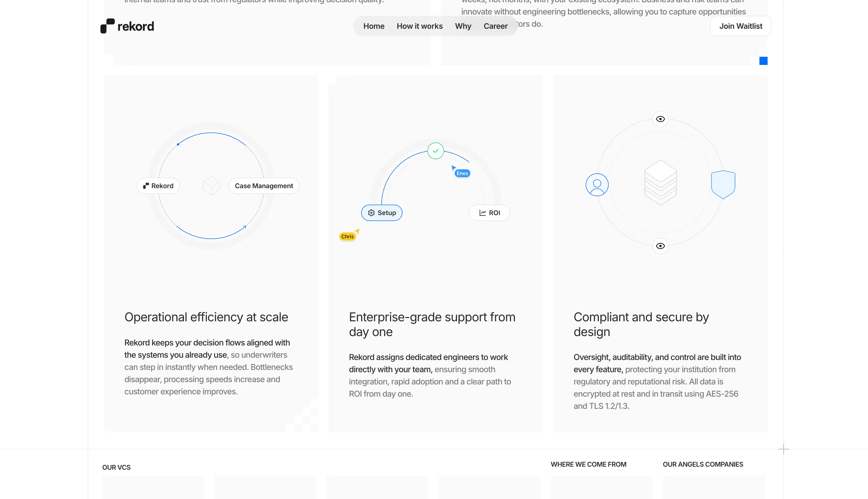Open the Home nav item
This screenshot has width=868, height=499.
374,26
